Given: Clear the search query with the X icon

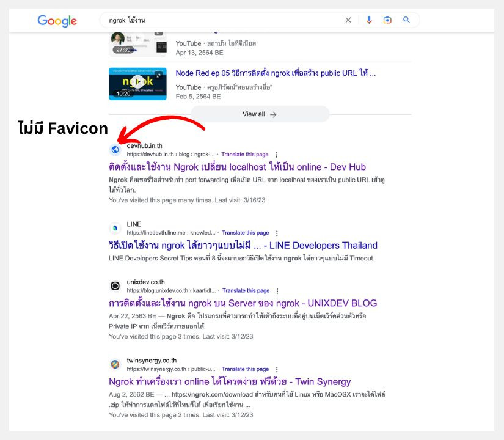Looking at the screenshot, I should [x=348, y=20].
